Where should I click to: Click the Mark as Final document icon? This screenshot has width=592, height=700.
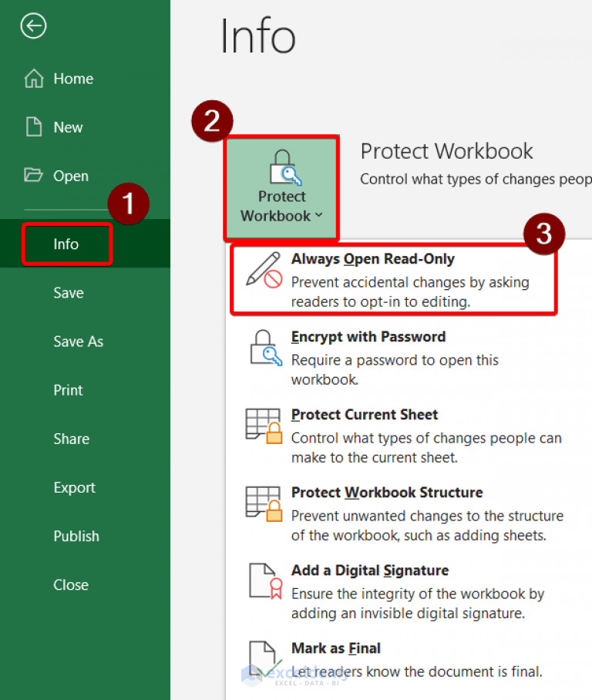point(264,659)
